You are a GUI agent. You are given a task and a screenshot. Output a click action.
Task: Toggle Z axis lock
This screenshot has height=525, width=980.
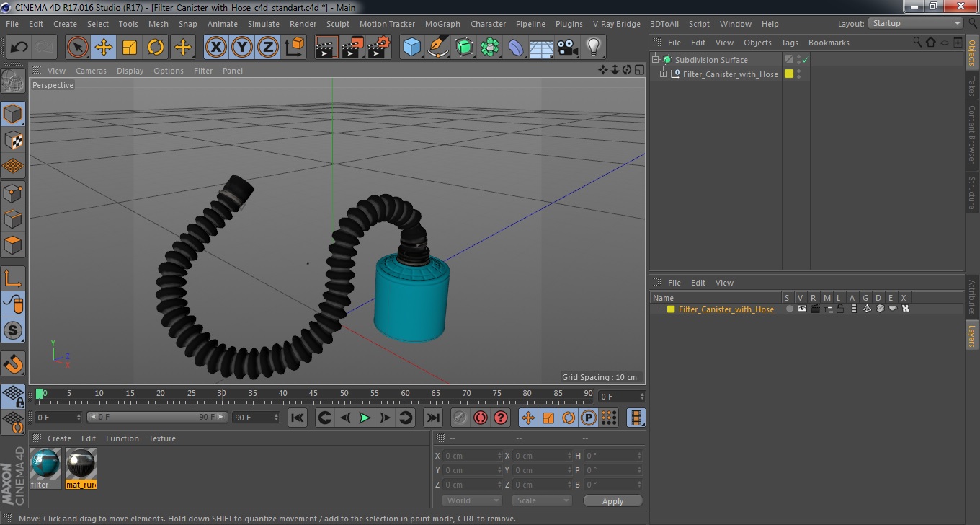click(267, 48)
